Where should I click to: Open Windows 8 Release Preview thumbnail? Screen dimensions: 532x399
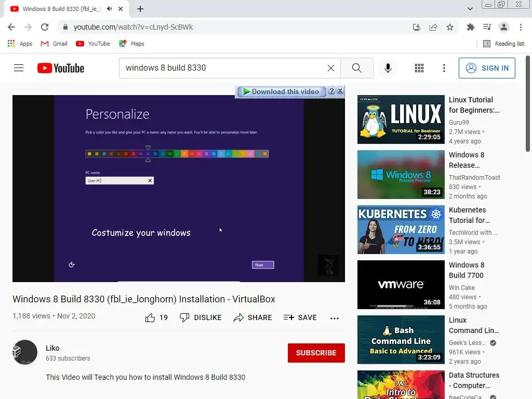(401, 175)
